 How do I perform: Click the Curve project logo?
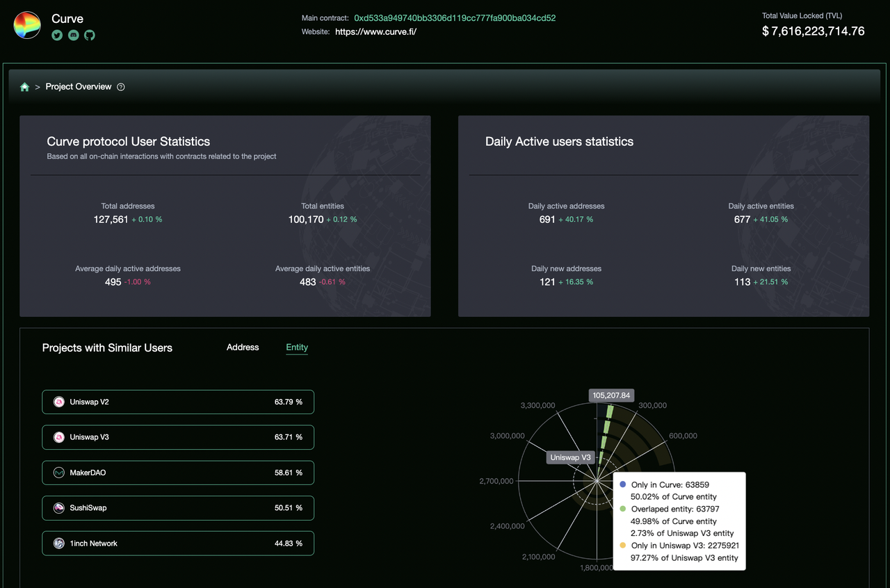pyautogui.click(x=27, y=26)
